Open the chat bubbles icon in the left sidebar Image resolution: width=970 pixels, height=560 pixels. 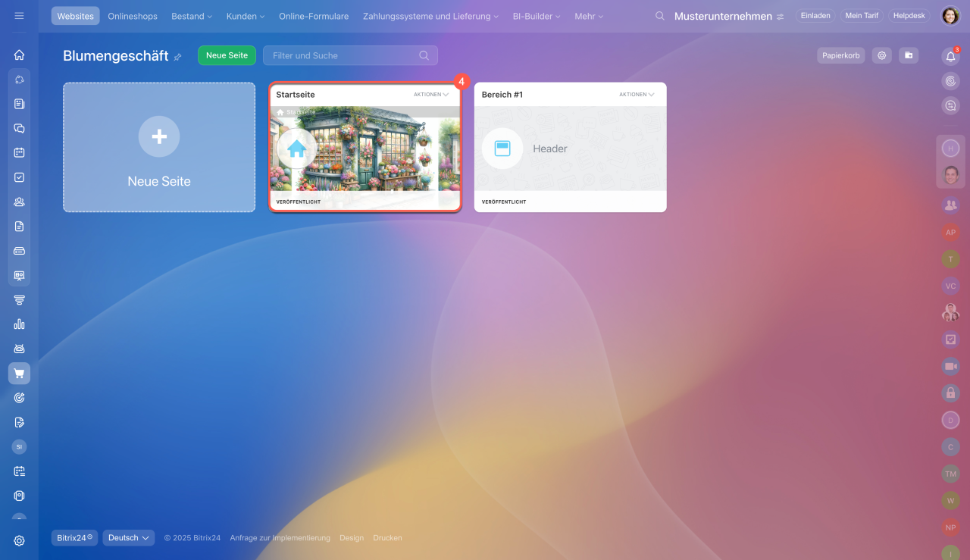[19, 128]
